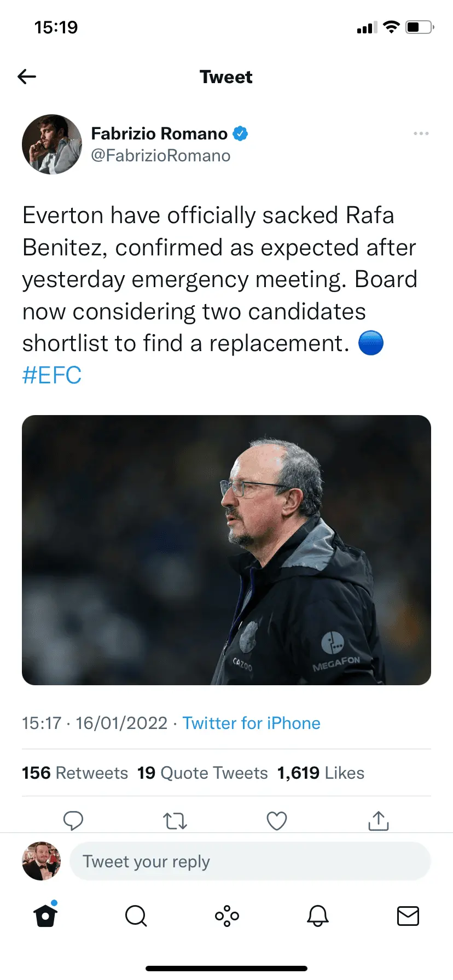Tap the share upload icon
This screenshot has height=980, width=453.
coord(379,820)
